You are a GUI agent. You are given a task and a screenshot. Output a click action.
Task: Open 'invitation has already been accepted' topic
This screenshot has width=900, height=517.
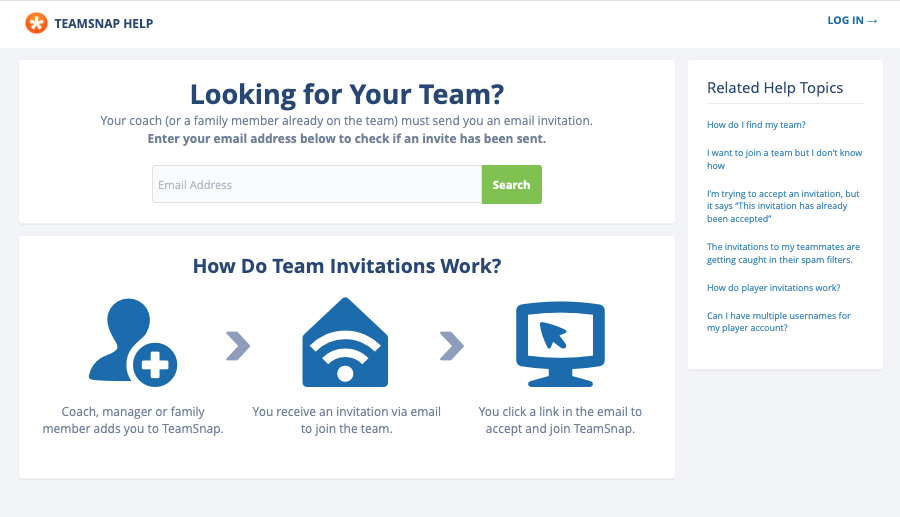[783, 206]
